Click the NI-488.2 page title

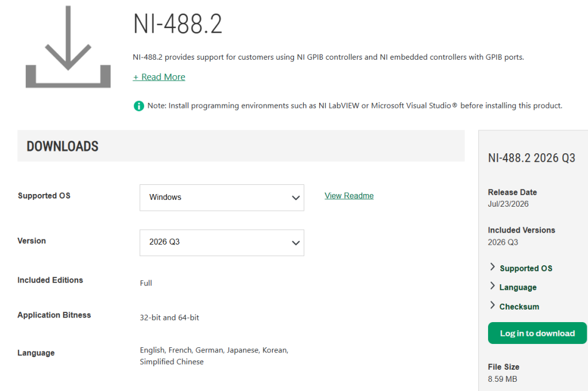tap(178, 24)
